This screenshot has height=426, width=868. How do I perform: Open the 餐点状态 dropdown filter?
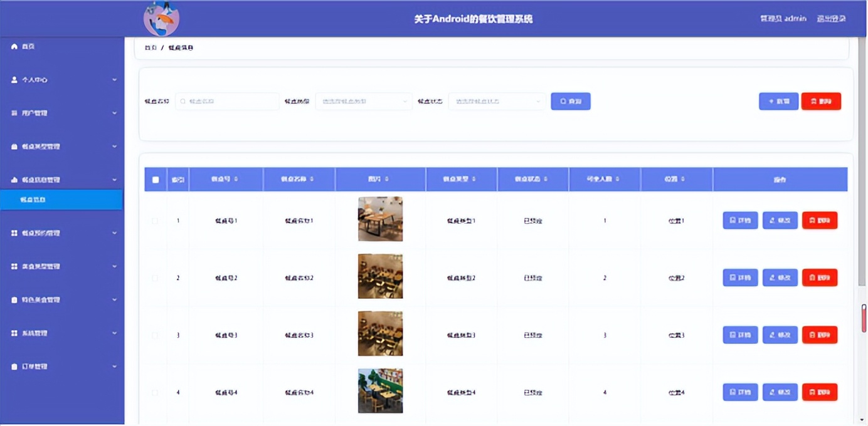(496, 101)
